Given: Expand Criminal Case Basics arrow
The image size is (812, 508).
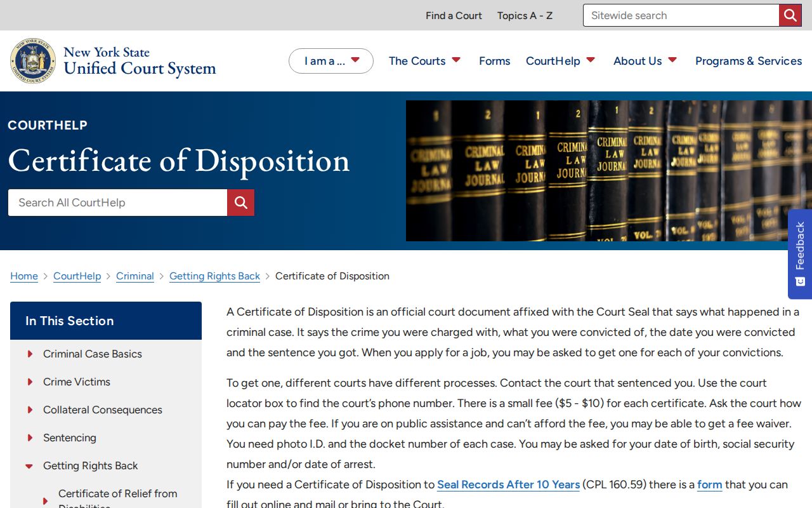Looking at the screenshot, I should click(30, 354).
